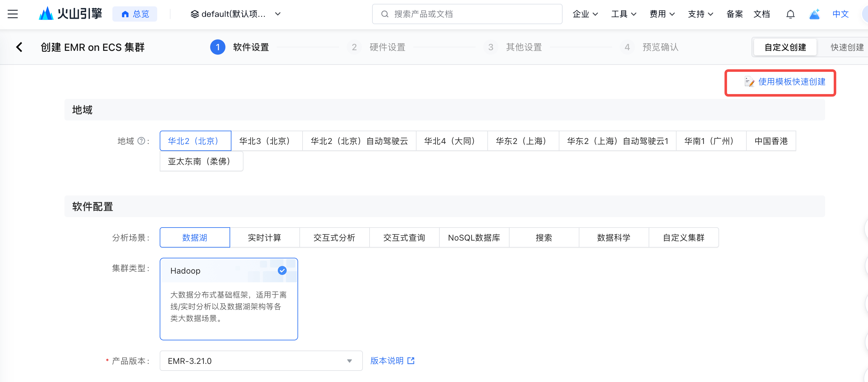Expand the 费用 menu
This screenshot has height=382, width=868.
[x=662, y=14]
